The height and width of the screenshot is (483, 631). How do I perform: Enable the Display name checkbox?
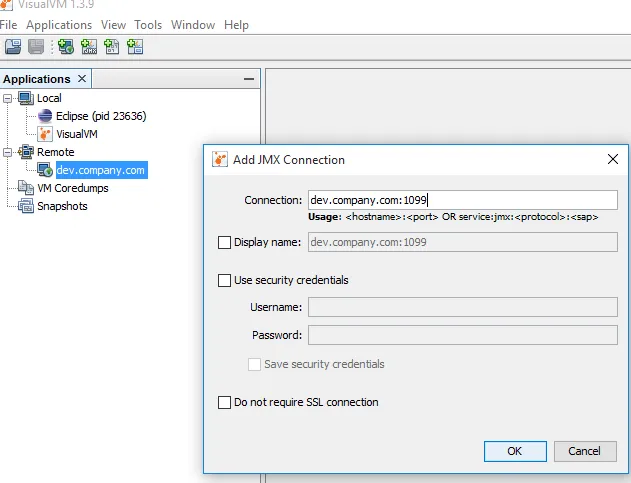224,242
